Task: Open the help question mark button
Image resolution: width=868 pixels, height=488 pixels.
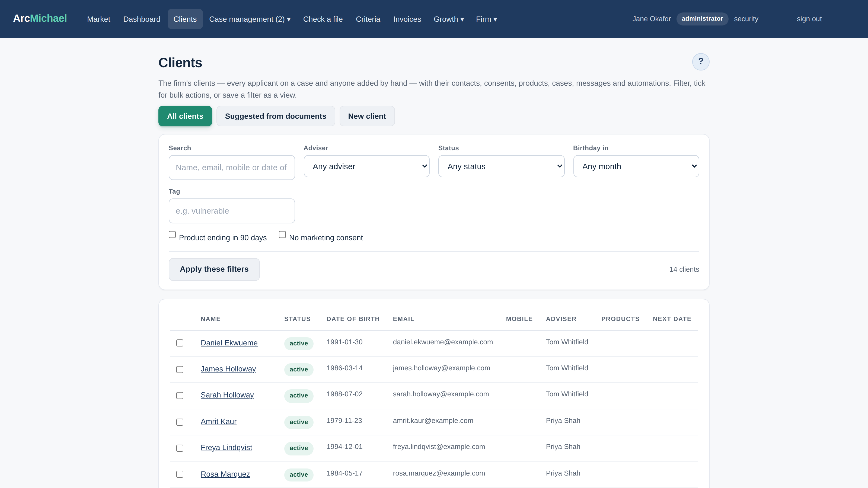Action: [701, 62]
